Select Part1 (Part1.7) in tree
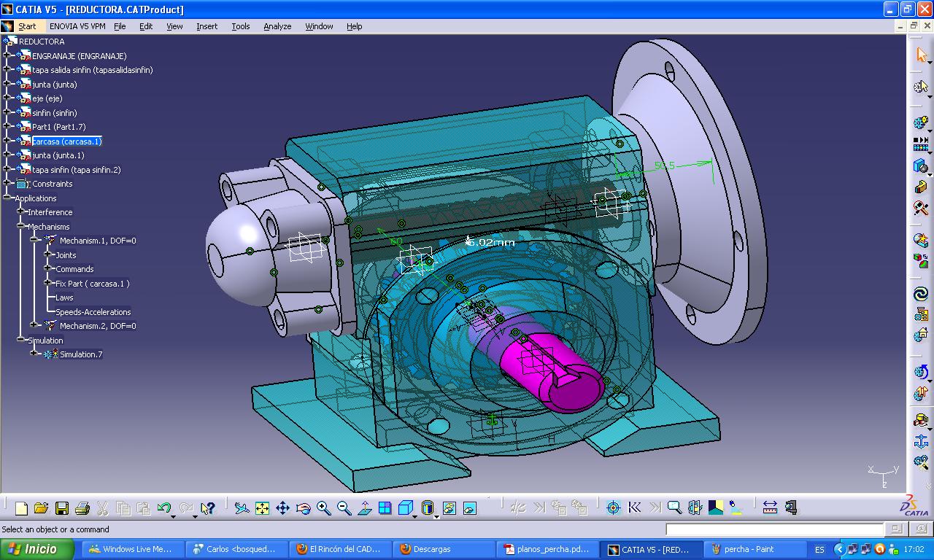This screenshot has width=934, height=560. coord(58,127)
